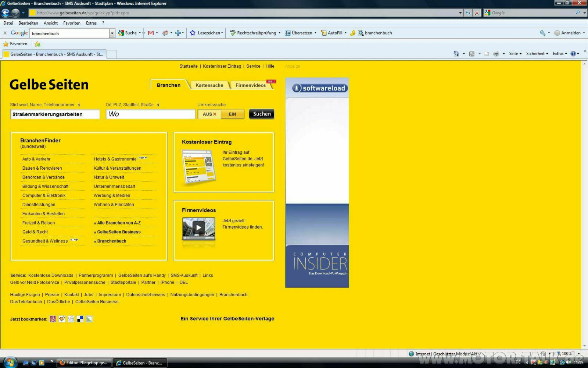Click the Lesezeichen star icon
The height and width of the screenshot is (368, 588).
coord(193,33)
